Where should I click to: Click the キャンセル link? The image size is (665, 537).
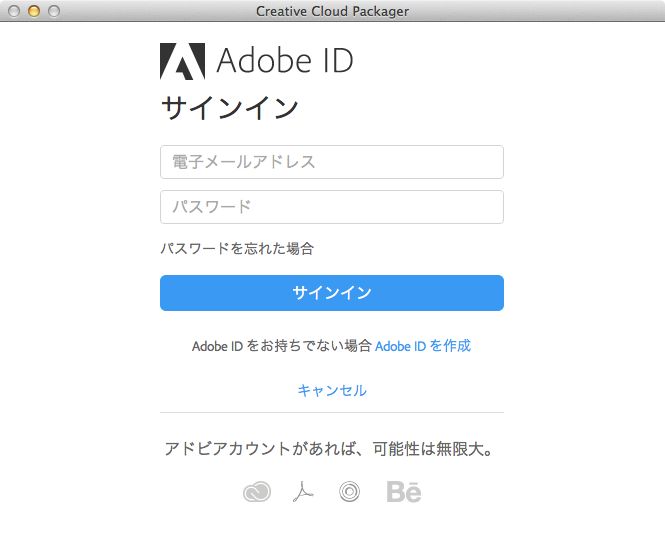pos(332,390)
